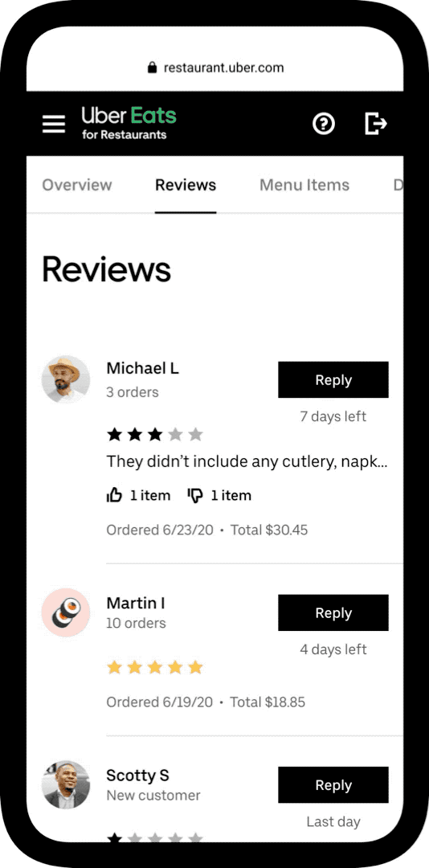
Task: Reply to Michael L's review
Action: [x=333, y=379]
